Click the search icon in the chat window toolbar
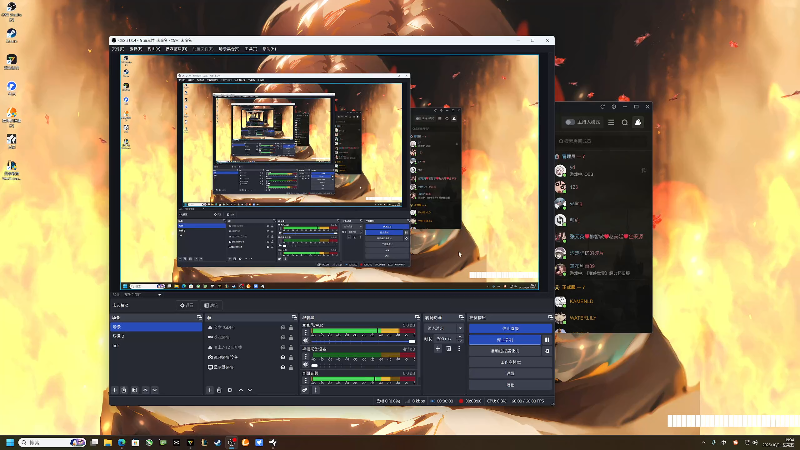 [624, 122]
